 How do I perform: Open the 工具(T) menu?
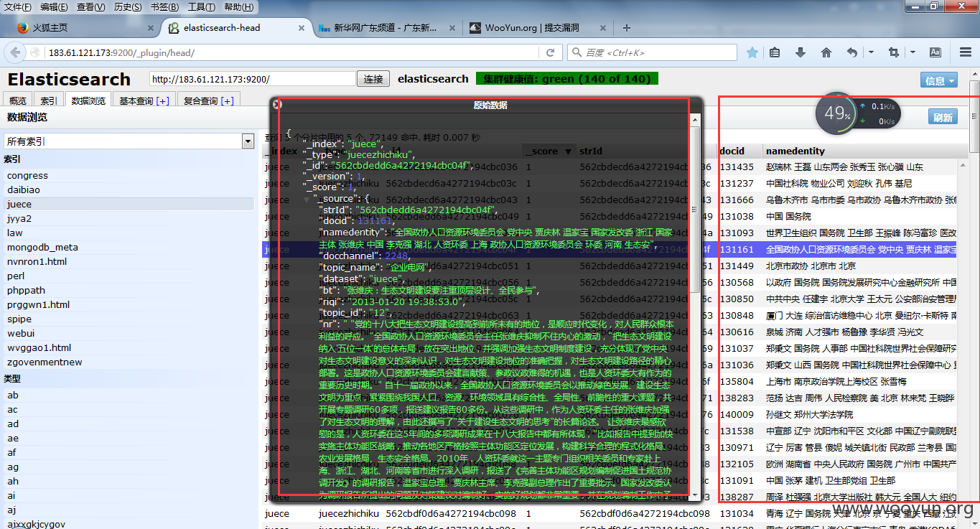click(x=202, y=7)
